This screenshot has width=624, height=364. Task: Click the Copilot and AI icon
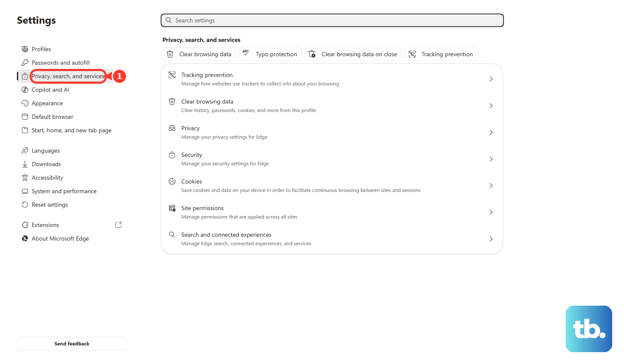click(x=25, y=90)
